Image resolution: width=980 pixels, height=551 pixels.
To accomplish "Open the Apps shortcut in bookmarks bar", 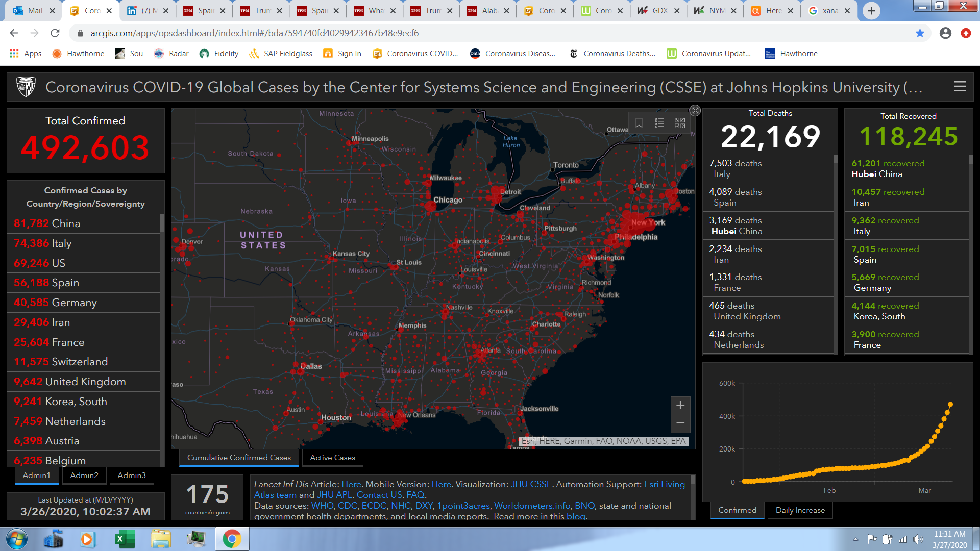I will (x=26, y=54).
